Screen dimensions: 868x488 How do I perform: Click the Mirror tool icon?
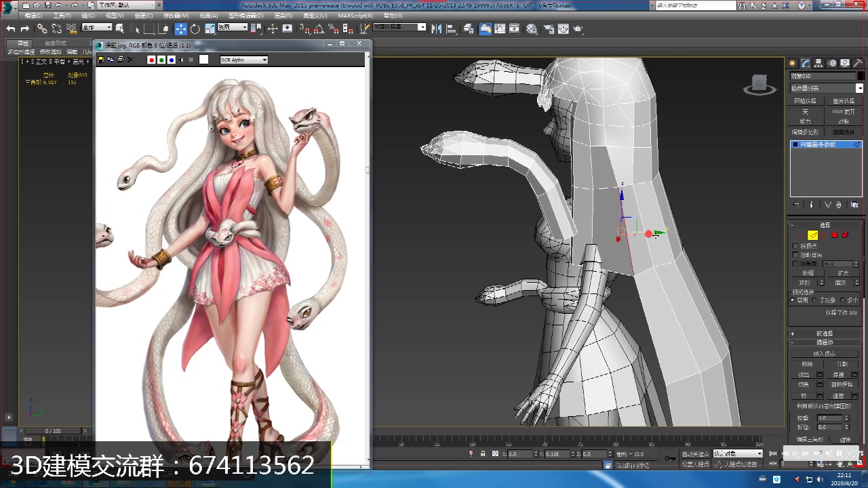click(436, 28)
